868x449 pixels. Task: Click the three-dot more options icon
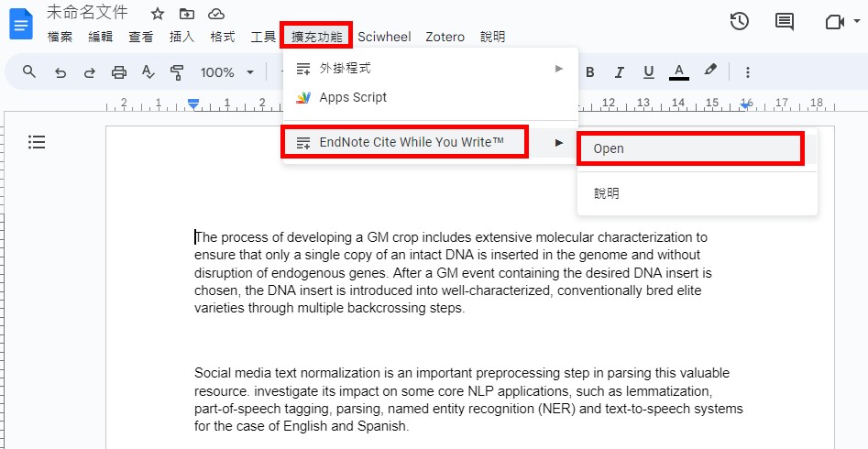[x=748, y=72]
